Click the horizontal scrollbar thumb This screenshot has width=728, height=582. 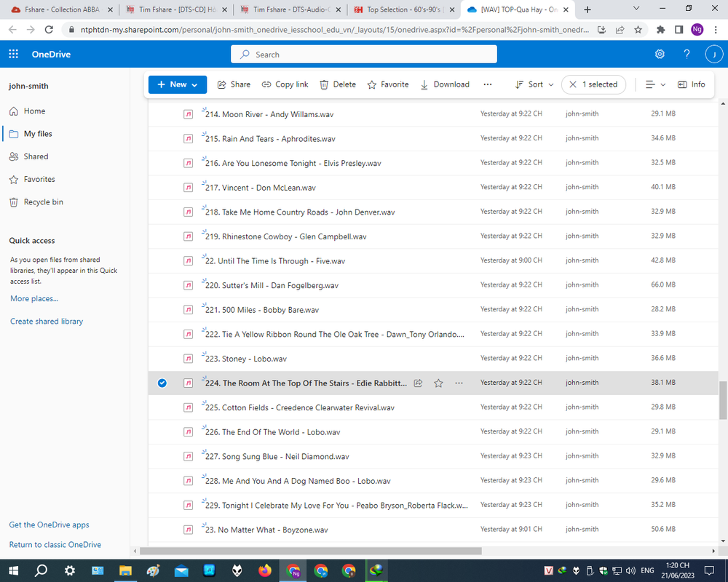[x=311, y=551]
